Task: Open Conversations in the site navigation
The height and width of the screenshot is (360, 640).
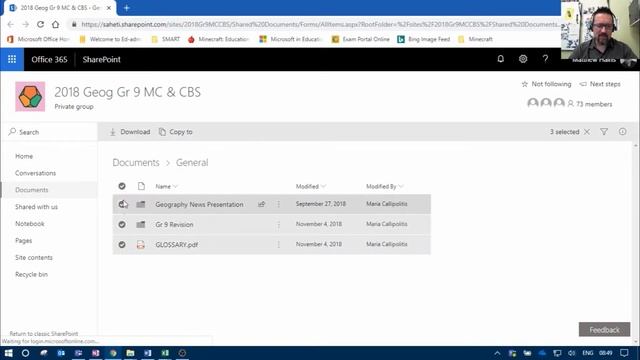Action: click(36, 173)
